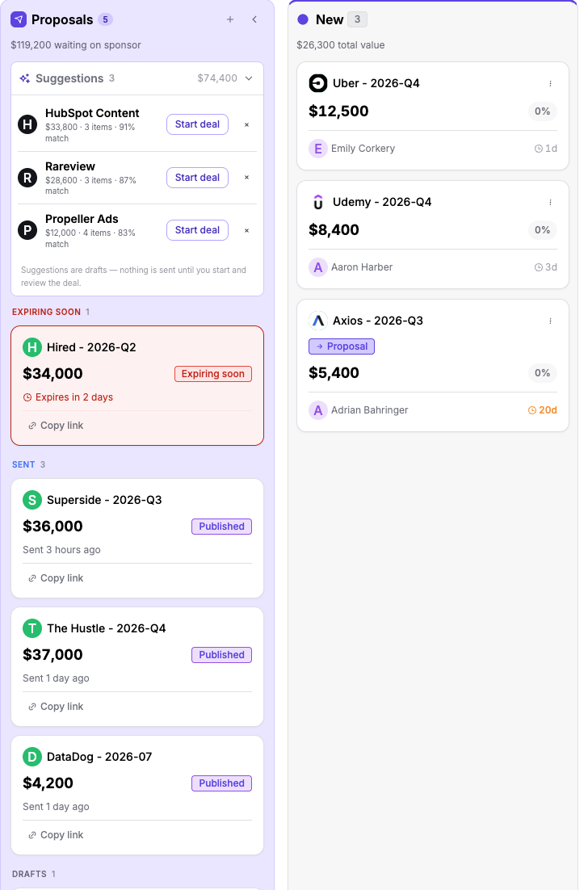The image size is (588, 890).
Task: Click the 0% progress pill on Udemy card
Action: point(542,230)
